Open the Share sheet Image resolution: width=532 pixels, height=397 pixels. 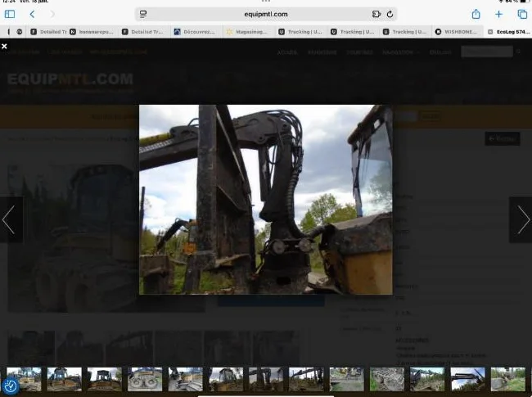pyautogui.click(x=476, y=14)
